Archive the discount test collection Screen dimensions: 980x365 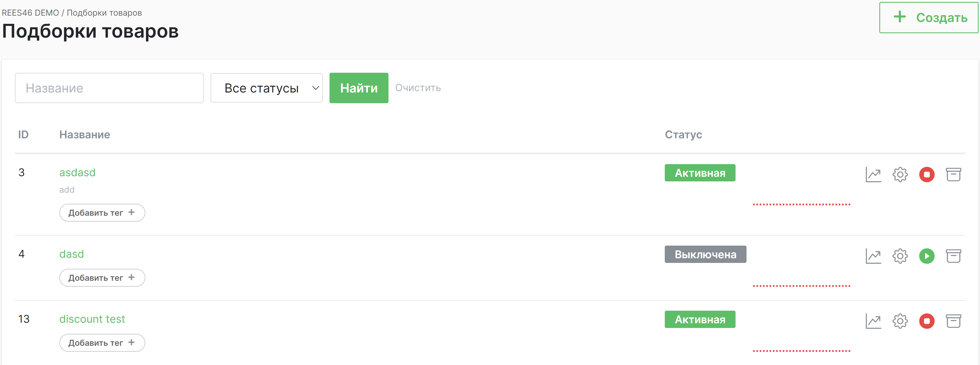click(x=953, y=321)
